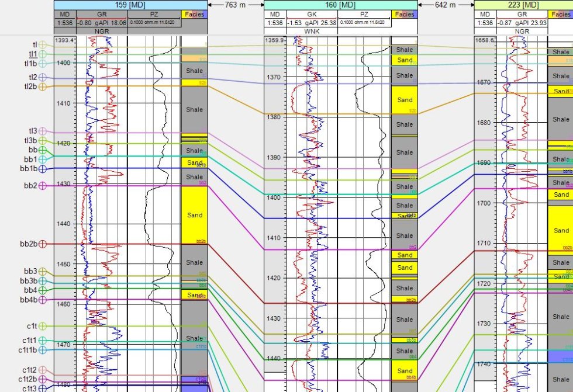This screenshot has height=392, width=573.
Task: Click the MD track header of well 160
Action: (x=275, y=14)
